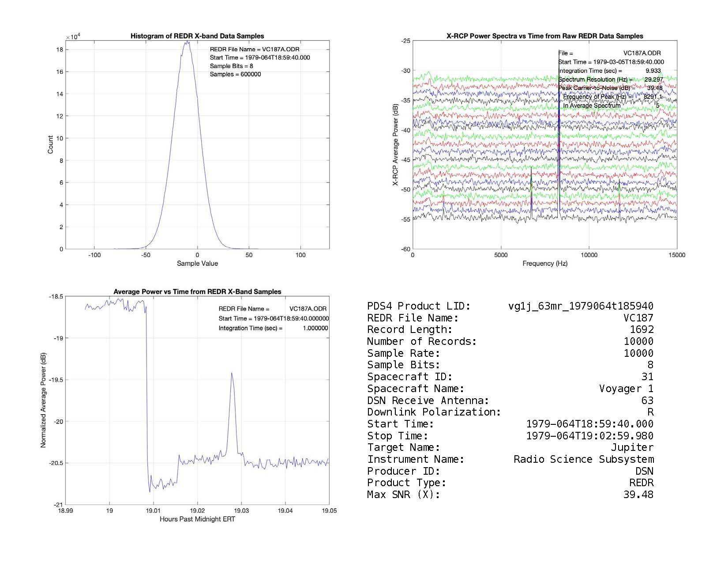728x563 pixels.
Task: Click the 'Hours Past Midnight ERT' label
Action: pyautogui.click(x=197, y=519)
